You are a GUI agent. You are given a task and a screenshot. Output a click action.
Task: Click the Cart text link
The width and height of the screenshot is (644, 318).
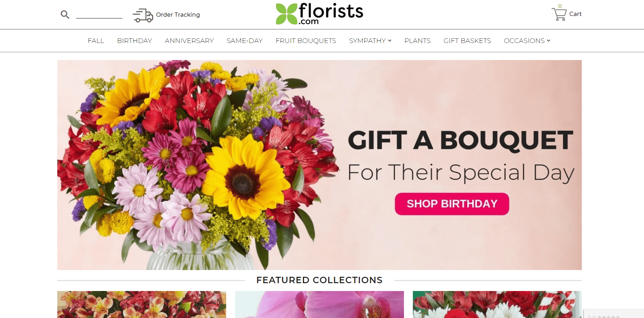[575, 14]
